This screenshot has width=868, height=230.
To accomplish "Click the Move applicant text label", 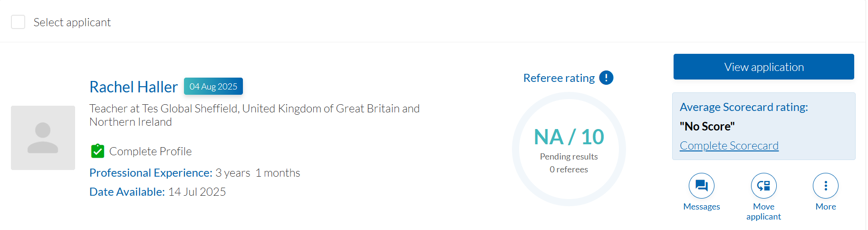I will pos(763,211).
